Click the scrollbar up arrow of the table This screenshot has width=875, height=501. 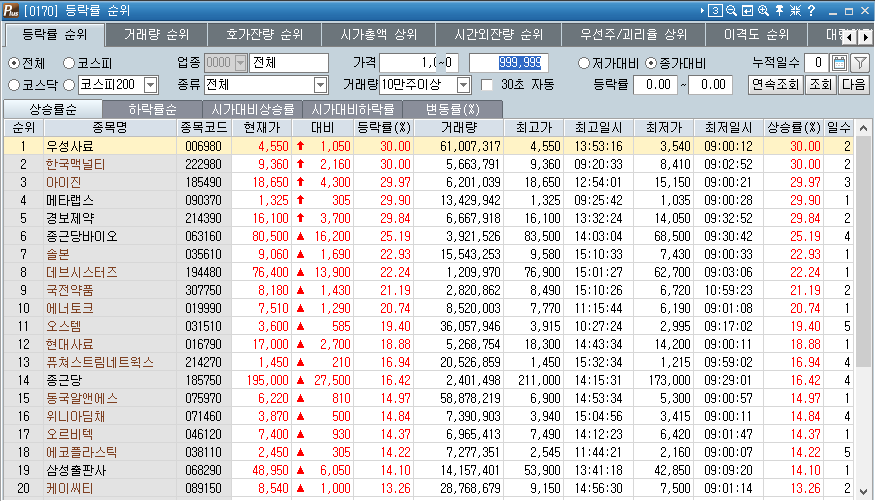[863, 128]
